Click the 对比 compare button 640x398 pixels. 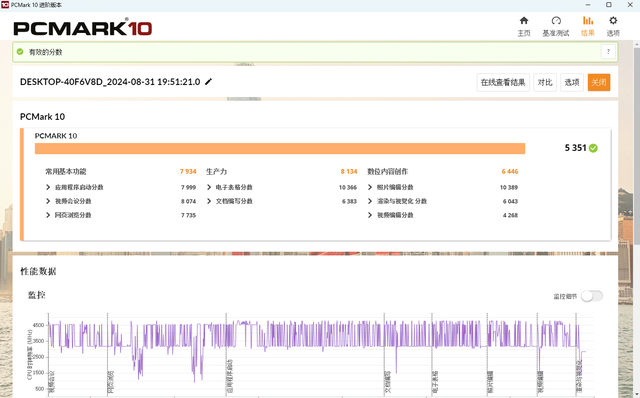coord(545,82)
